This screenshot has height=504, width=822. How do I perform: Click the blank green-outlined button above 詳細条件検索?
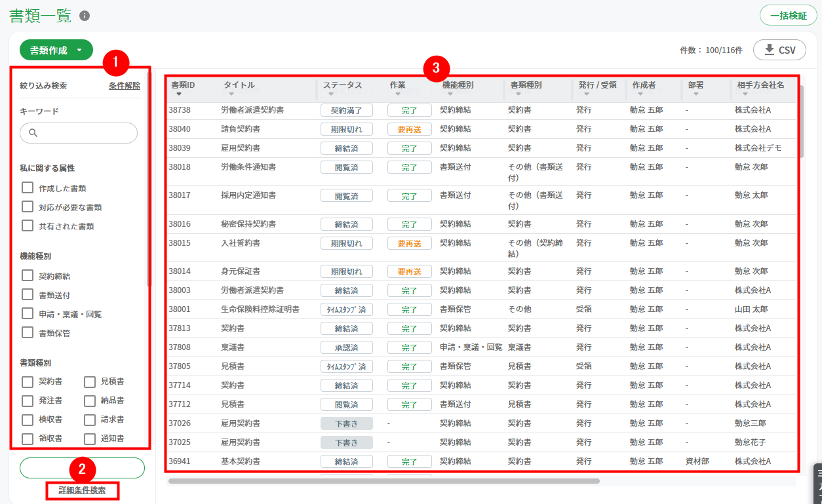[82, 468]
